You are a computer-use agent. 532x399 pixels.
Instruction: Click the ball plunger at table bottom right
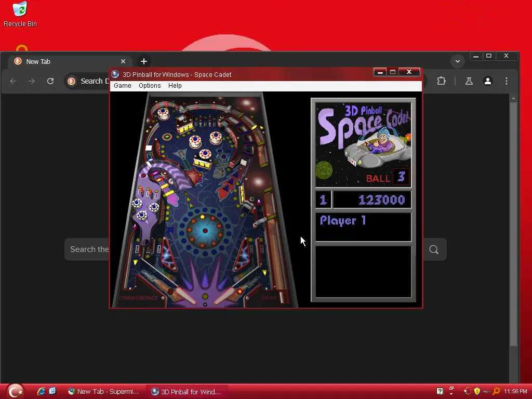[x=282, y=297]
